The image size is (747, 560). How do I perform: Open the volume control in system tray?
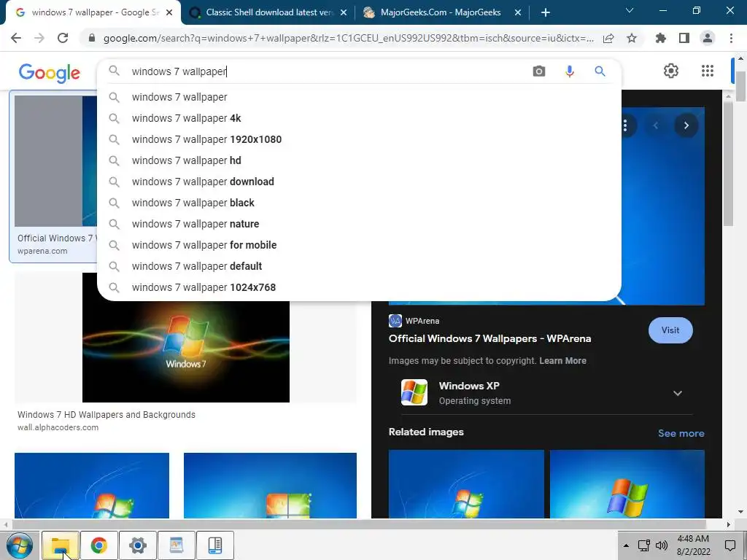pos(662,545)
